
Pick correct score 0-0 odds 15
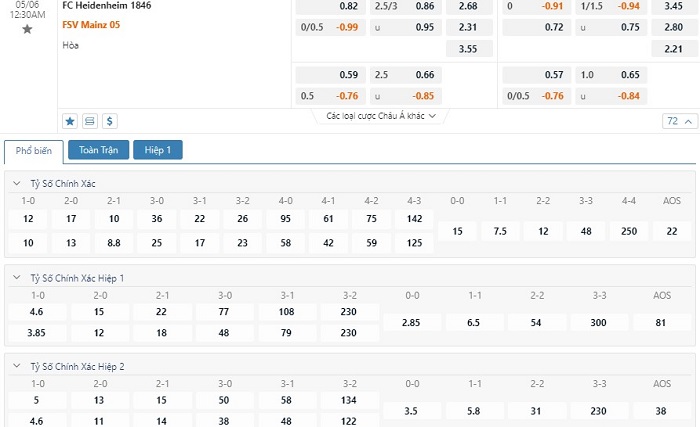(458, 231)
